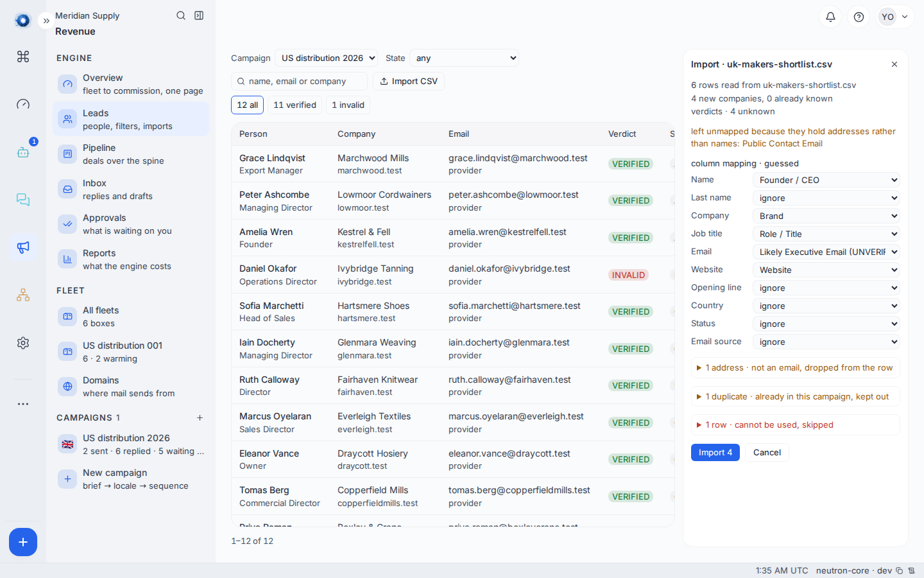The image size is (924, 578).
Task: Open the Email mapping dropdown
Action: click(x=826, y=252)
